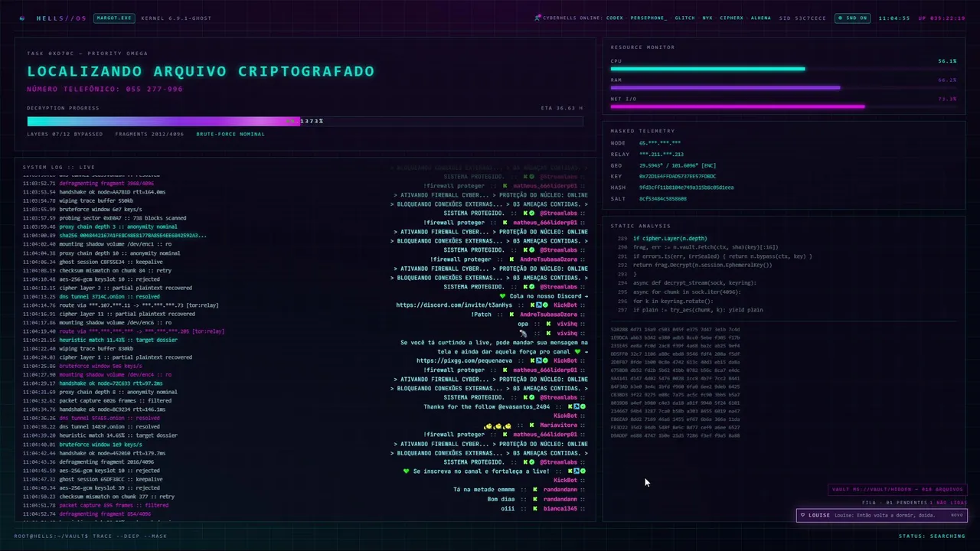This screenshot has height=551, width=980.
Task: Select CIPHERX in the online list
Action: click(731, 18)
